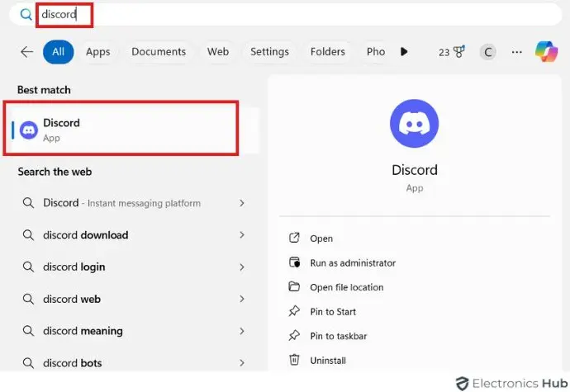Click the Uninstall trash can icon
The height and width of the screenshot is (392, 570).
(294, 360)
